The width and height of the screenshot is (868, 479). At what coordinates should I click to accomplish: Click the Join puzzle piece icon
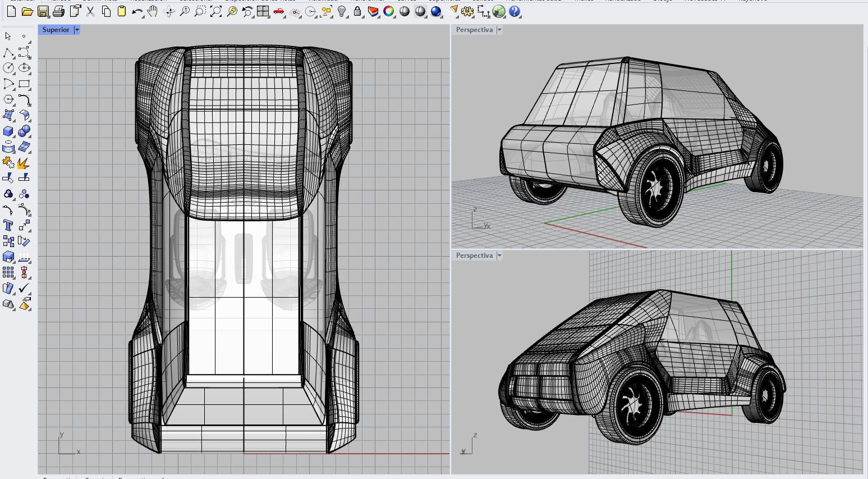(x=8, y=162)
